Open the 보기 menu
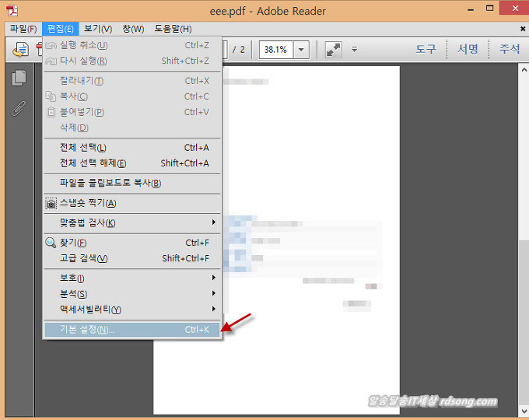529x420 pixels. coord(98,29)
